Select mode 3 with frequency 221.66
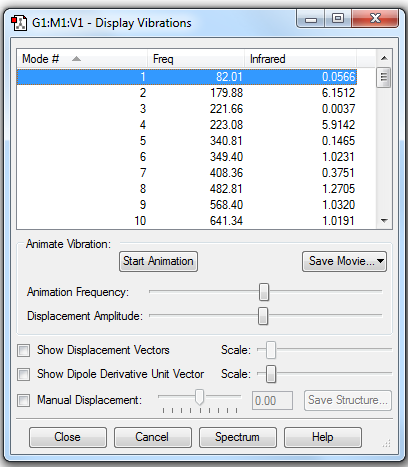This screenshot has width=408, height=467. (x=187, y=109)
